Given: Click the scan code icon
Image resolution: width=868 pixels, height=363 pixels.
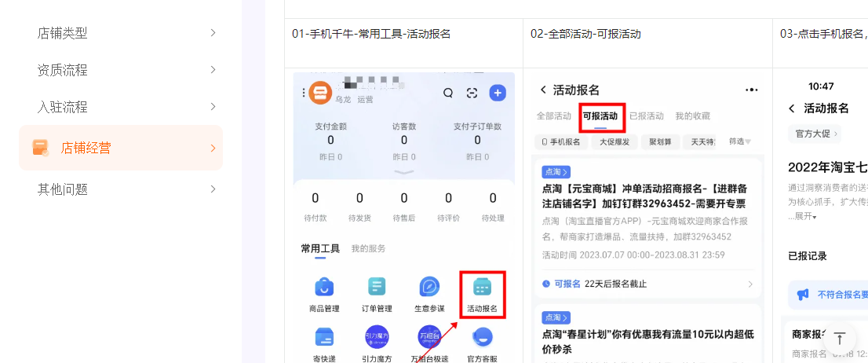Looking at the screenshot, I should pos(472,93).
